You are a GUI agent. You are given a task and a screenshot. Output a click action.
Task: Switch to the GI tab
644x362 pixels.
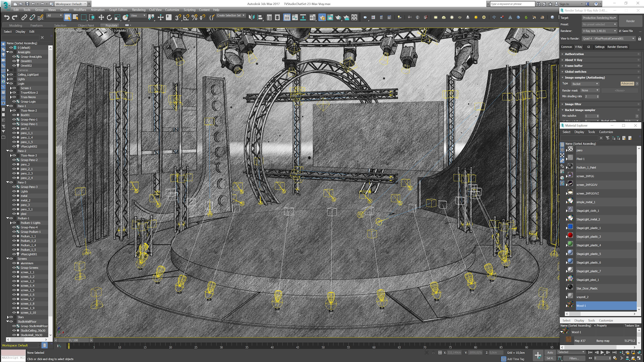(588, 47)
